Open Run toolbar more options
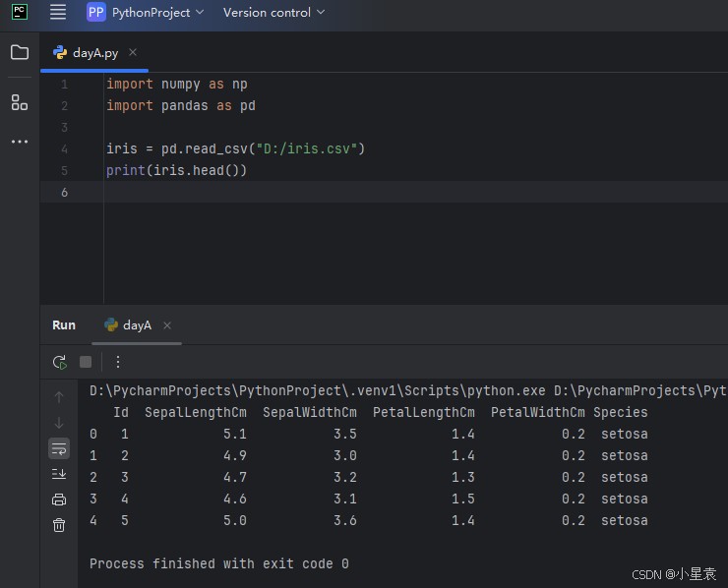The height and width of the screenshot is (588, 728). (x=118, y=362)
